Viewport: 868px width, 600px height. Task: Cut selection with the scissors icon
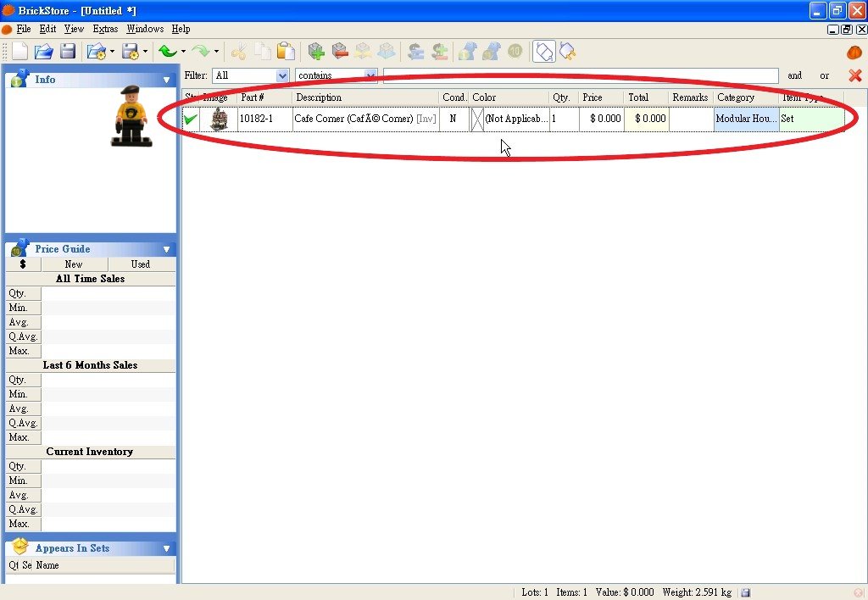pyautogui.click(x=238, y=52)
